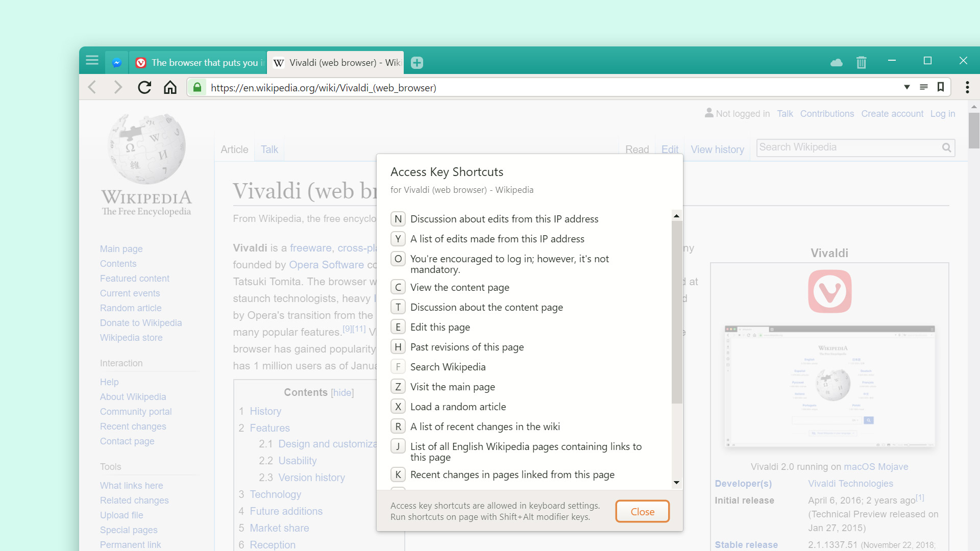Expand the Features section in contents
The width and height of the screenshot is (980, 551).
click(x=270, y=427)
